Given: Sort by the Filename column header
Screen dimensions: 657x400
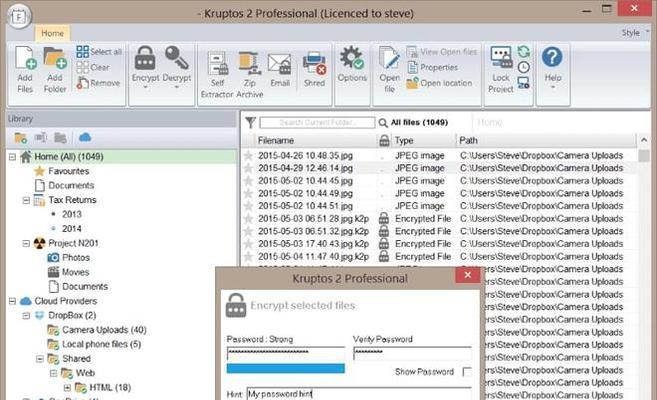Looking at the screenshot, I should coord(316,140).
